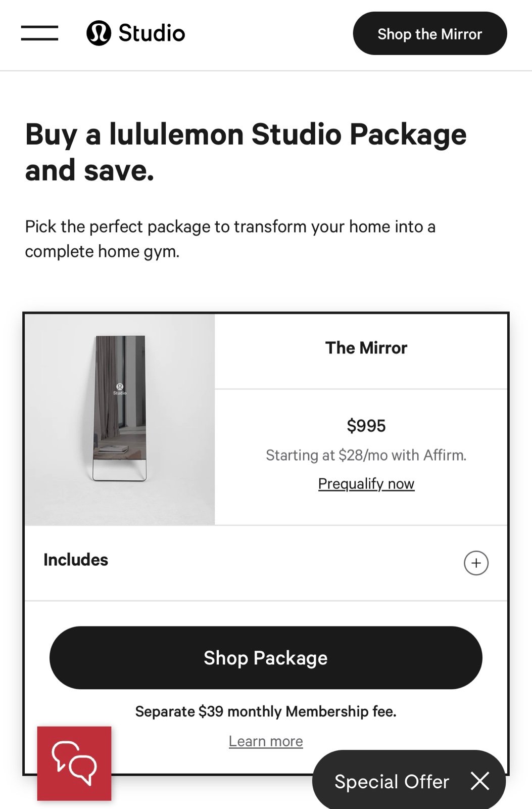Expand the Includes section label
Screen dimensions: 532x809
76,560
